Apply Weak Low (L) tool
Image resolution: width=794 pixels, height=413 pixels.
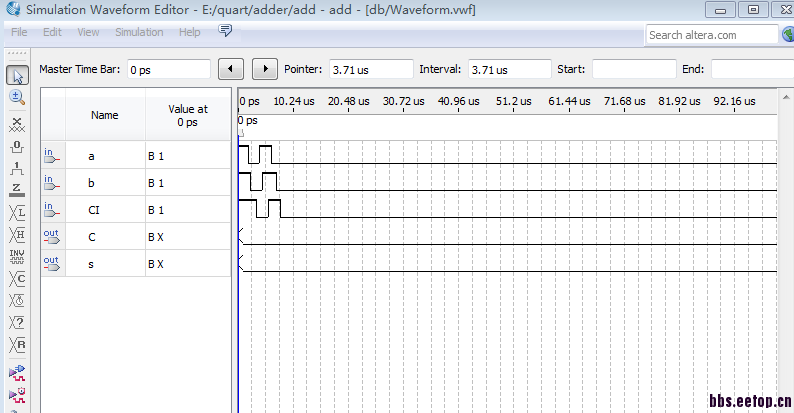pyautogui.click(x=17, y=213)
